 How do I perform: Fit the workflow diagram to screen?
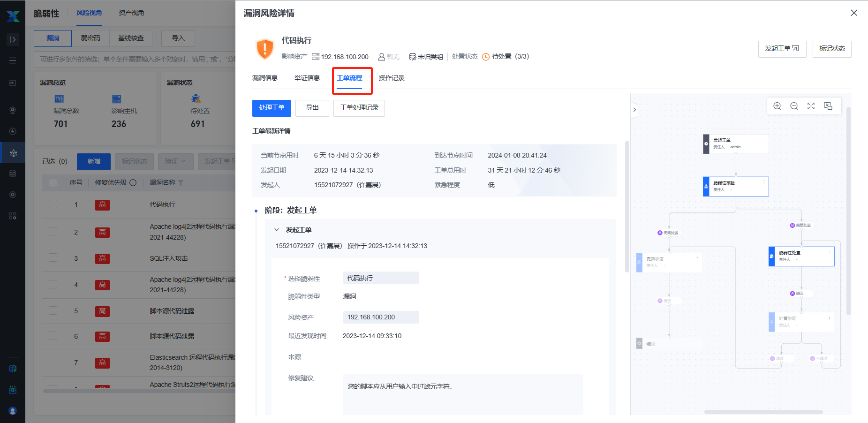click(x=811, y=106)
